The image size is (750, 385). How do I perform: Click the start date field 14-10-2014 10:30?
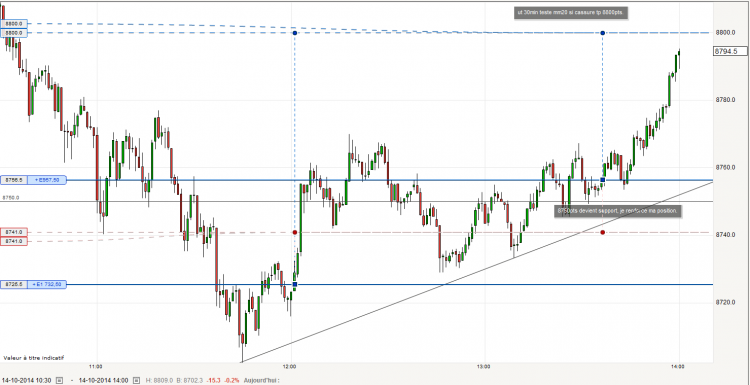27,381
